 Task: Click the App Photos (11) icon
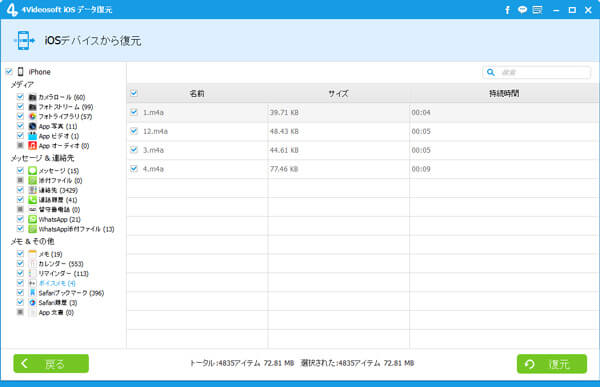(x=33, y=126)
